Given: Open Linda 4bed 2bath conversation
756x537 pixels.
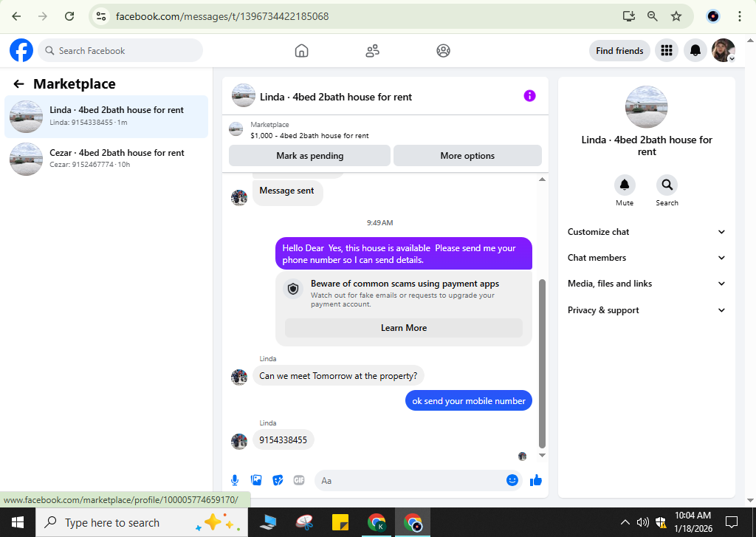Looking at the screenshot, I should click(x=106, y=116).
